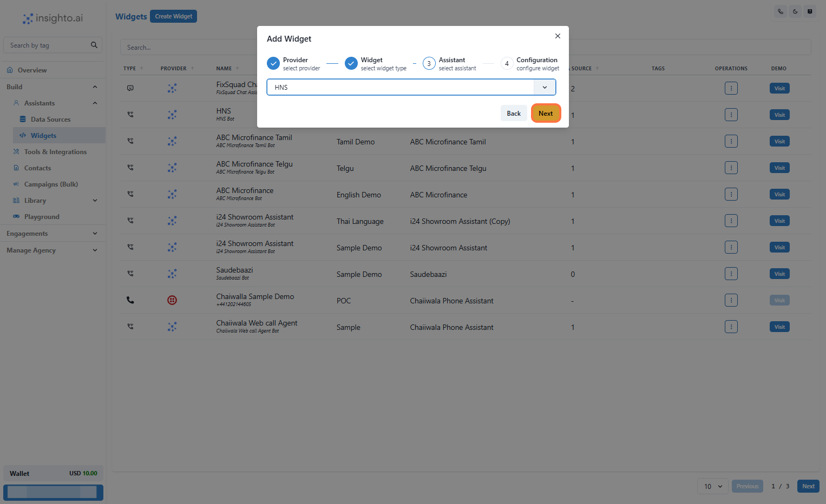Expand the Library menu
The width and height of the screenshot is (826, 504).
(x=95, y=201)
